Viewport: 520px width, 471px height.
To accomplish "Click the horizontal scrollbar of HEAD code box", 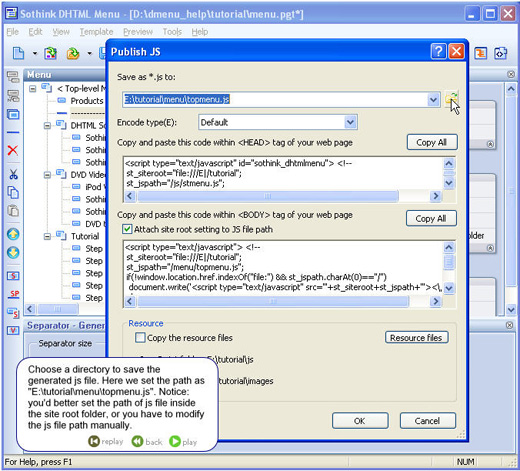I will click(x=283, y=196).
